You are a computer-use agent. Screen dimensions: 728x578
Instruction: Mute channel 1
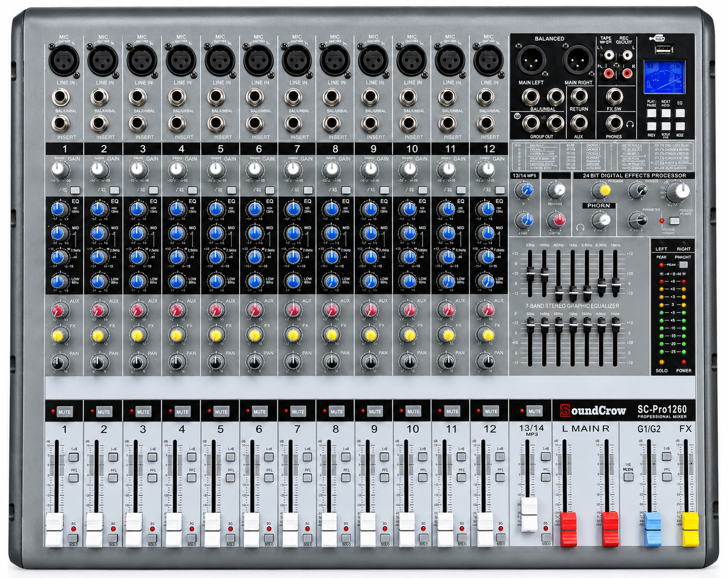point(65,412)
